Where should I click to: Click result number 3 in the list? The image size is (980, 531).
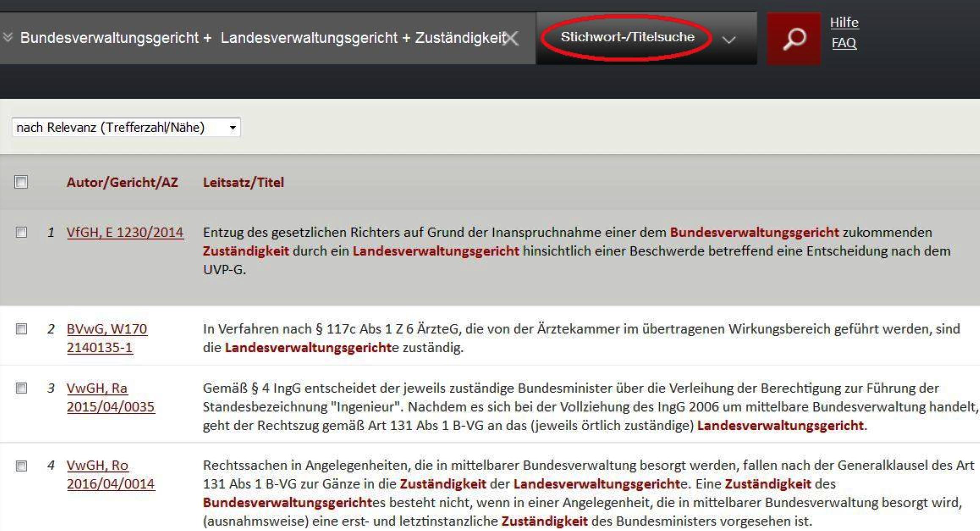point(51,388)
